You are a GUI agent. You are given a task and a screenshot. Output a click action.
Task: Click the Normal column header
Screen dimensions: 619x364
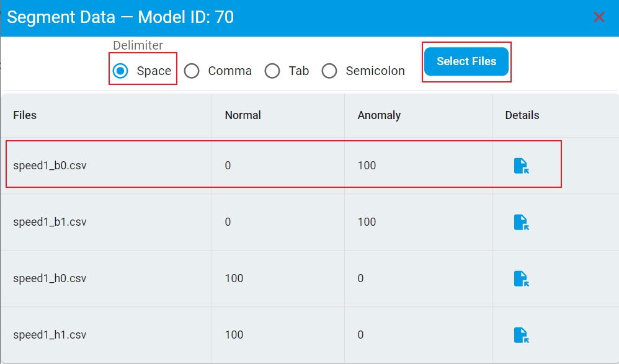click(243, 115)
